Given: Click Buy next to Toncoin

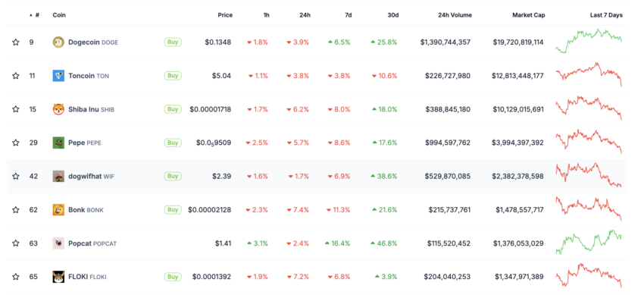Looking at the screenshot, I should [173, 76].
